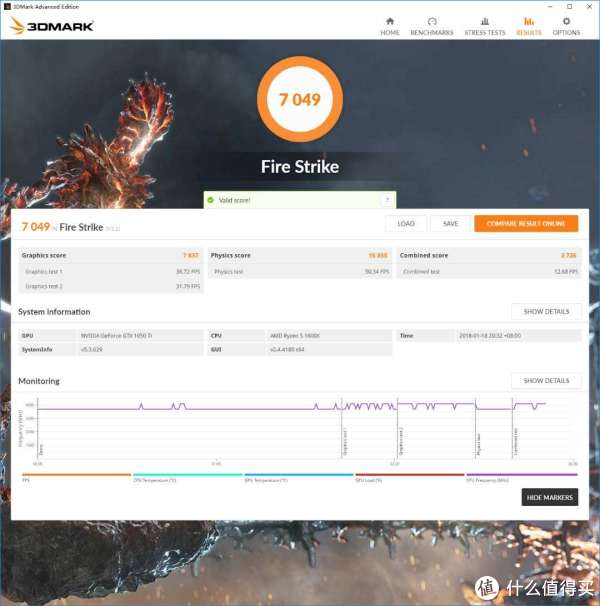
Task: Click the Load button
Action: 406,223
